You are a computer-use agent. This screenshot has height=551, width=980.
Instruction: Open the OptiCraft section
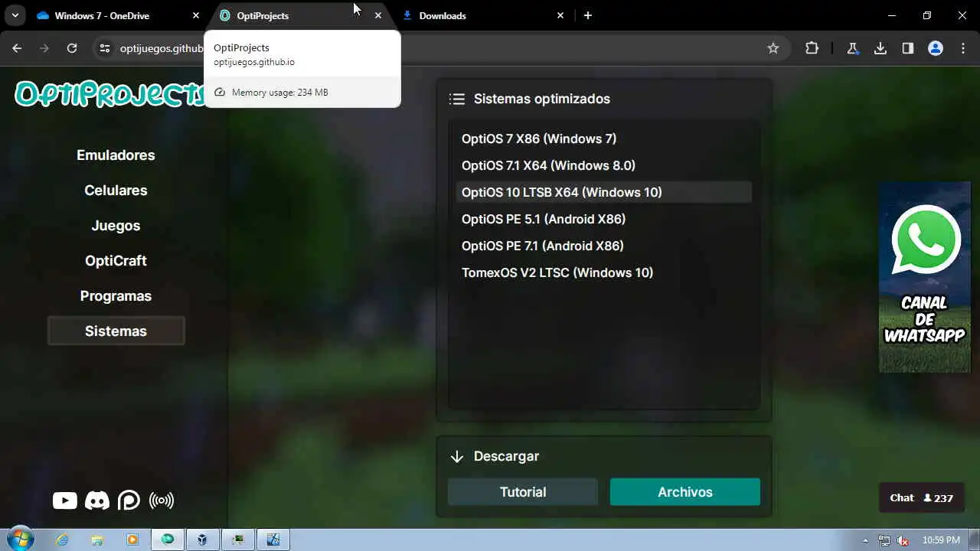point(116,261)
